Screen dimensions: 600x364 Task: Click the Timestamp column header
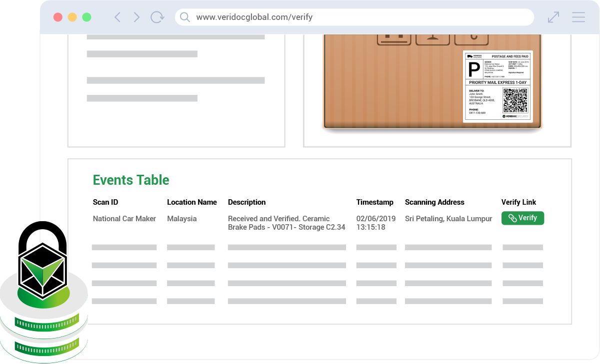point(375,202)
